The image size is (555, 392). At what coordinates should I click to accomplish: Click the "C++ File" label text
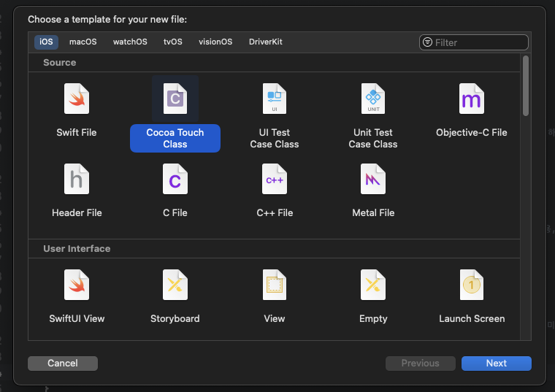pos(275,212)
